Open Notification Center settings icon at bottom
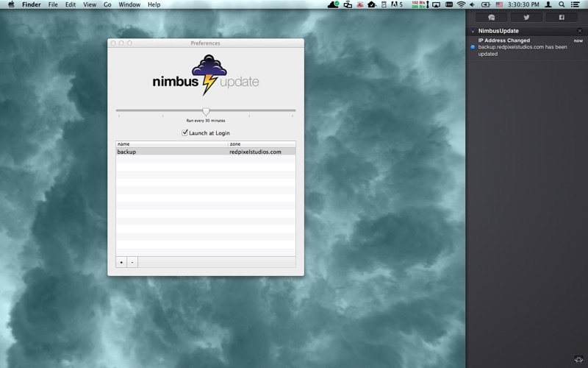Screen dimensions: 588x368 pyautogui.click(x=578, y=359)
